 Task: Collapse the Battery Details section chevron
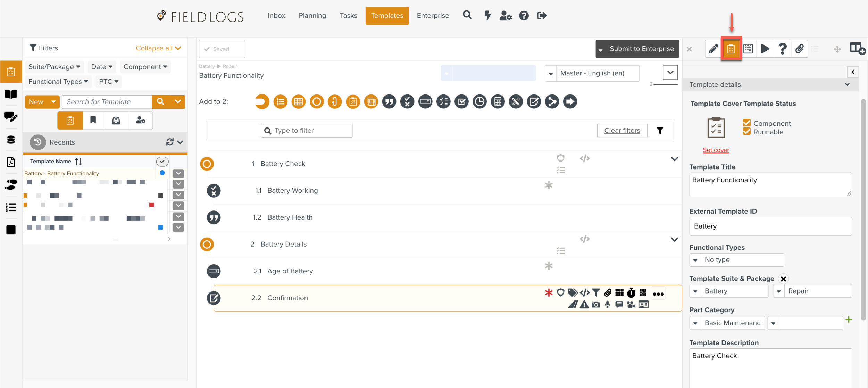click(674, 240)
